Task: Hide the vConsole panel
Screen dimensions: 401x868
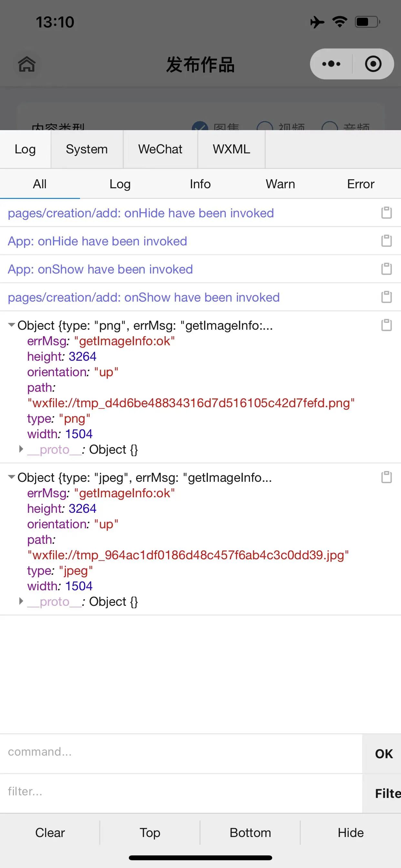Action: pos(350,832)
